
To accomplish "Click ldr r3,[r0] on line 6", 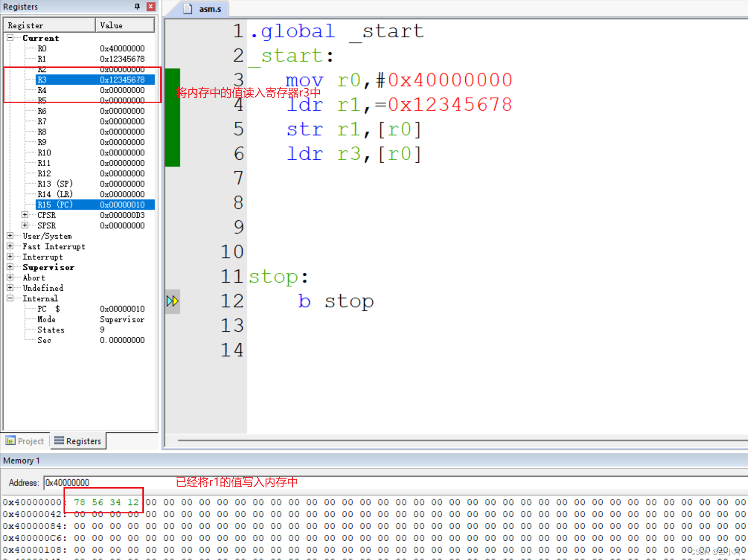I will (354, 154).
